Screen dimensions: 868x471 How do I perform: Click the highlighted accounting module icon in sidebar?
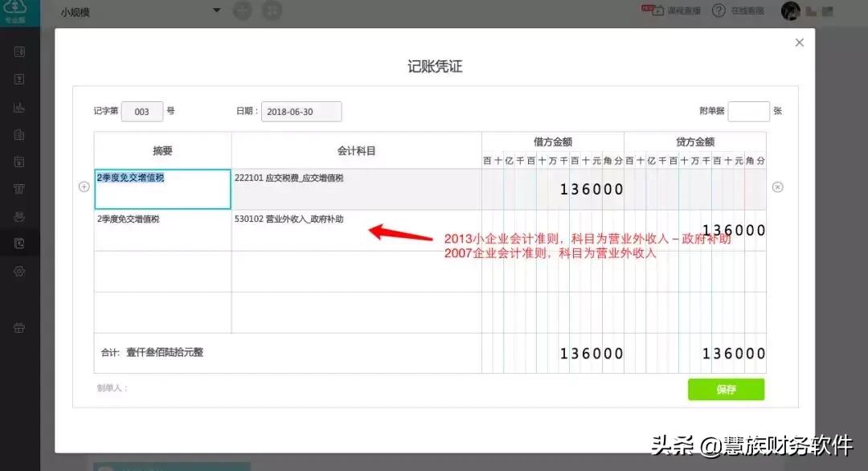pyautogui.click(x=19, y=243)
